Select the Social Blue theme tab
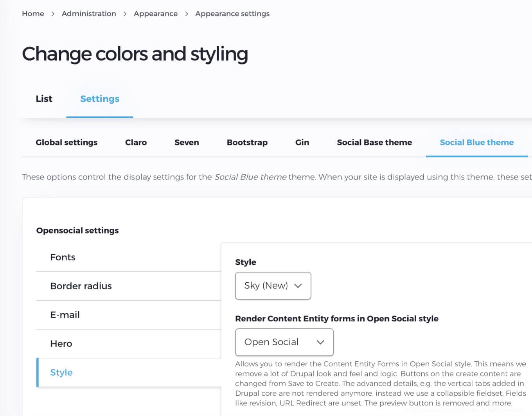The image size is (532, 416). [477, 142]
